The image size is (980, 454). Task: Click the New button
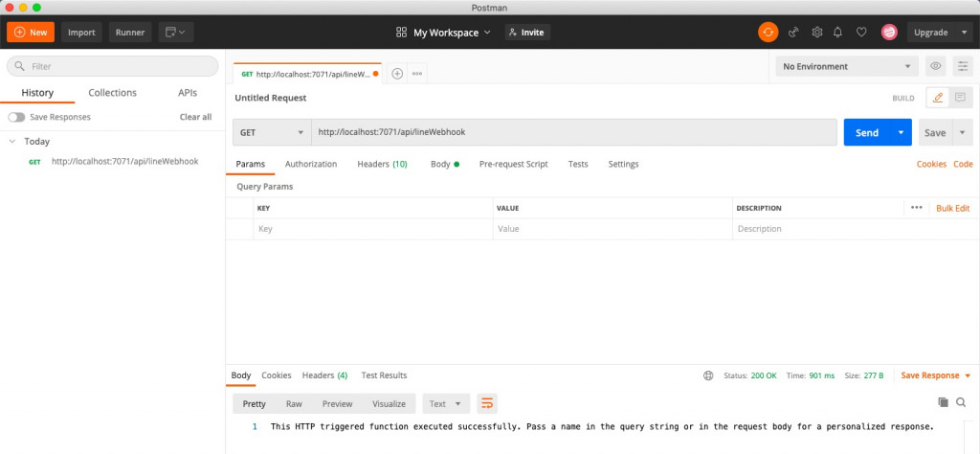31,32
